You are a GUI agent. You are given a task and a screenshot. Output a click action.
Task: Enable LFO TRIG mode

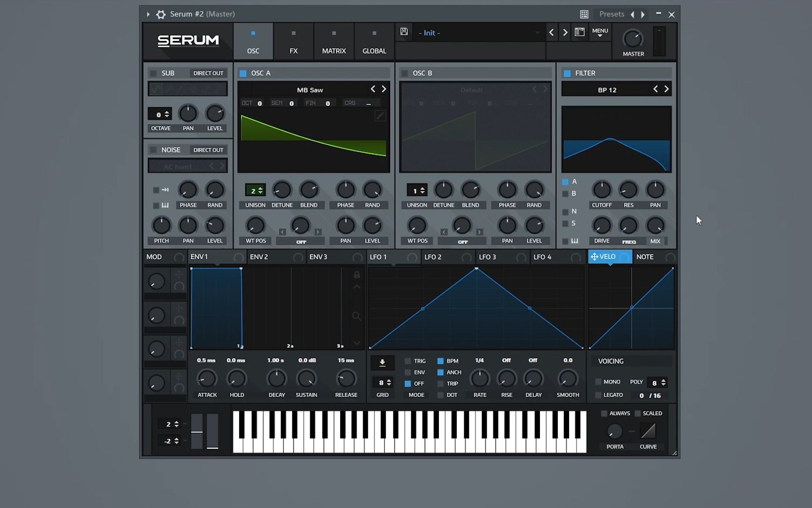[x=407, y=361]
